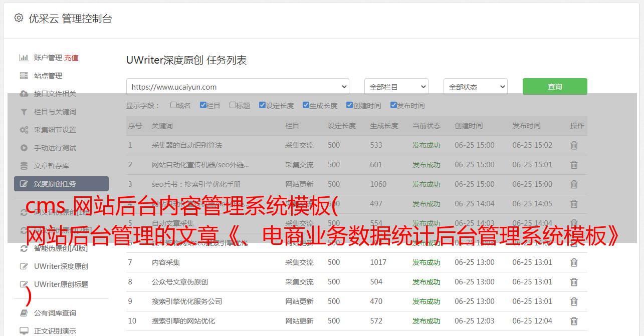The width and height of the screenshot is (644, 336).
Task: Click the green 查询 button
Action: (x=554, y=87)
